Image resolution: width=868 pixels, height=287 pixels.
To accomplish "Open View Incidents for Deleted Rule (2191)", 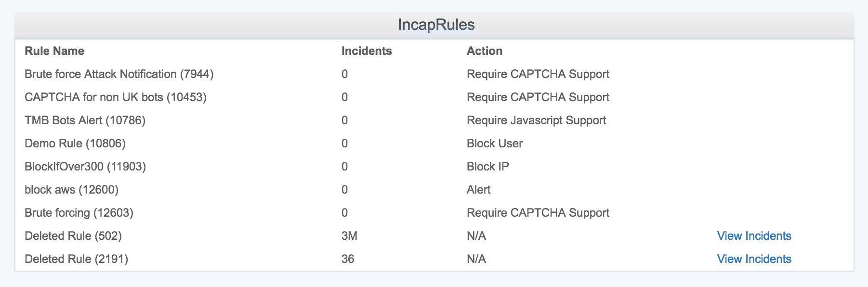I will pyautogui.click(x=754, y=259).
